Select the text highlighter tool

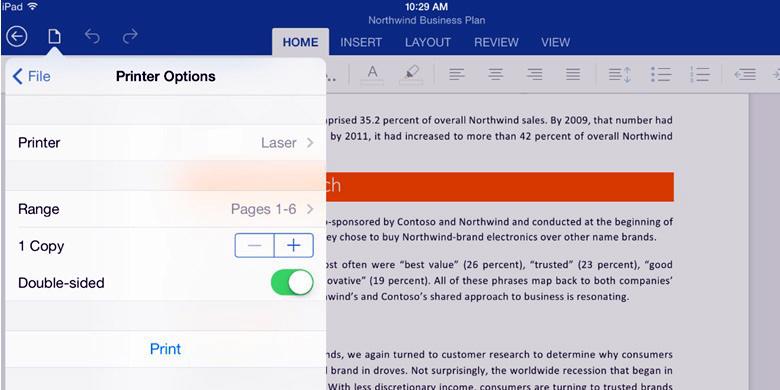[411, 75]
